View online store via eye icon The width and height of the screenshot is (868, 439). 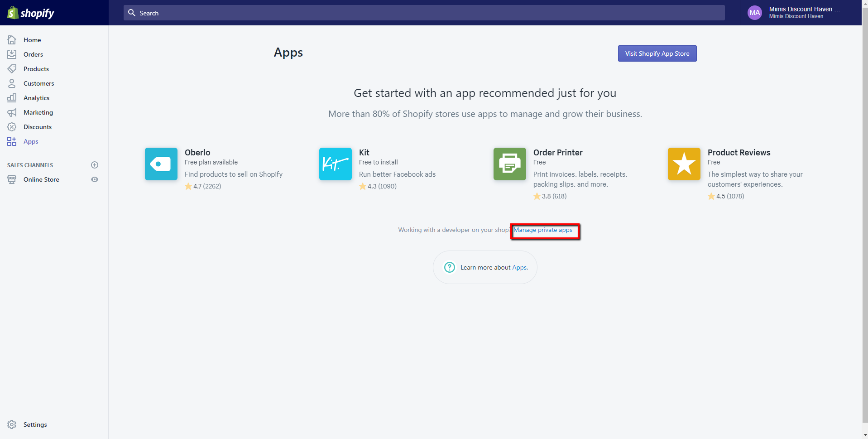(95, 179)
